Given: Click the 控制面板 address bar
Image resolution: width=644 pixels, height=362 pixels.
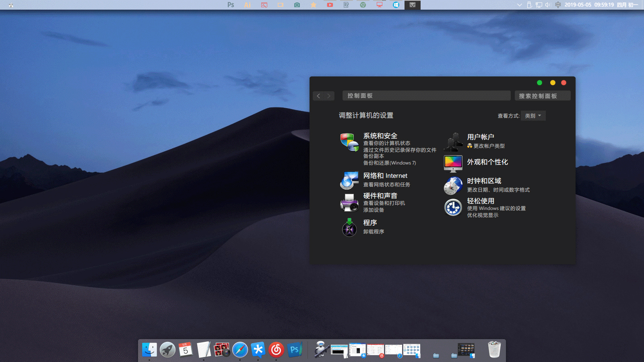Looking at the screenshot, I should 427,96.
